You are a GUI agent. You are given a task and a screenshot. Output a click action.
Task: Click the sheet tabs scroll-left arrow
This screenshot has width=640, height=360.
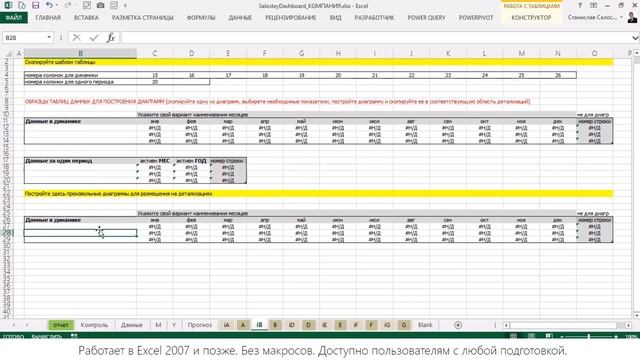[13, 325]
